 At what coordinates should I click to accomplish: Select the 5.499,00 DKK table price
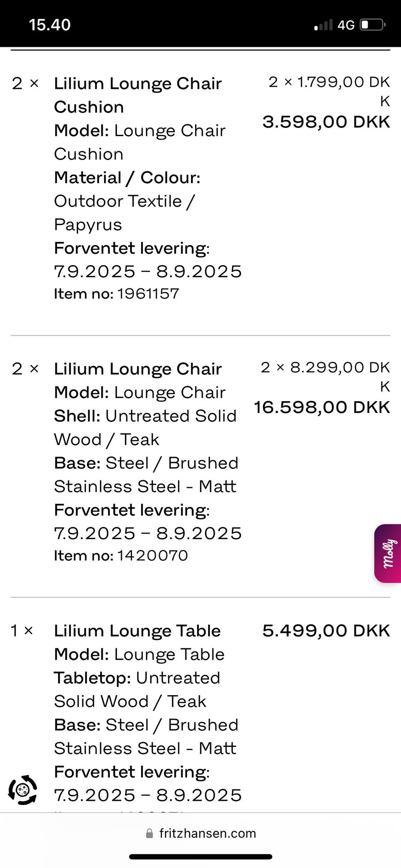(x=326, y=630)
